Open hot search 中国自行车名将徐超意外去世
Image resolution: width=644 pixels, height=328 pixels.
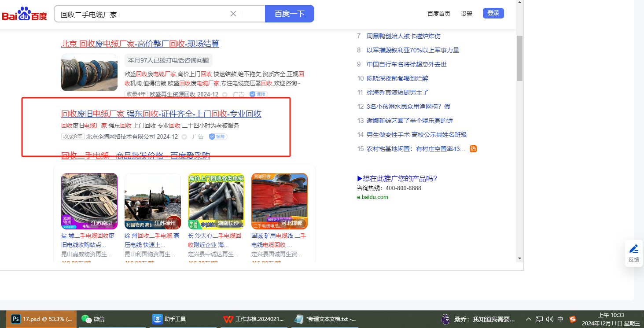pos(407,64)
